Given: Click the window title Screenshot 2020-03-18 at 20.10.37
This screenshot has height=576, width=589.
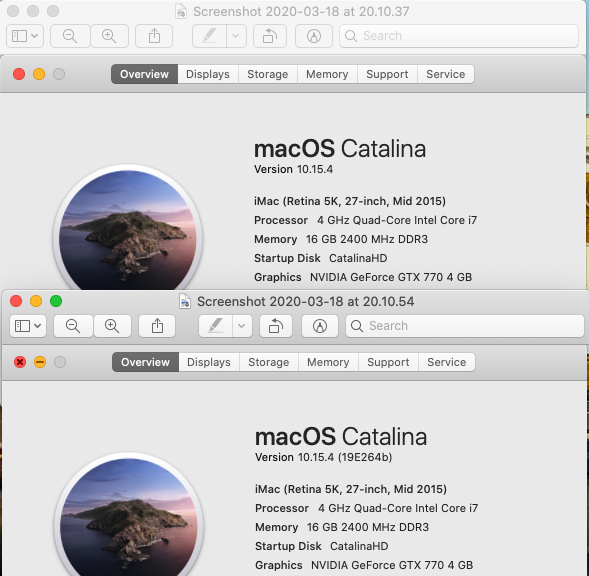Looking at the screenshot, I should (301, 12).
